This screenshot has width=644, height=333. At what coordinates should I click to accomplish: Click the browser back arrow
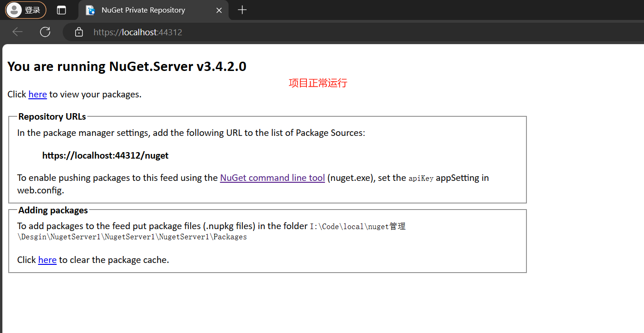pos(18,32)
